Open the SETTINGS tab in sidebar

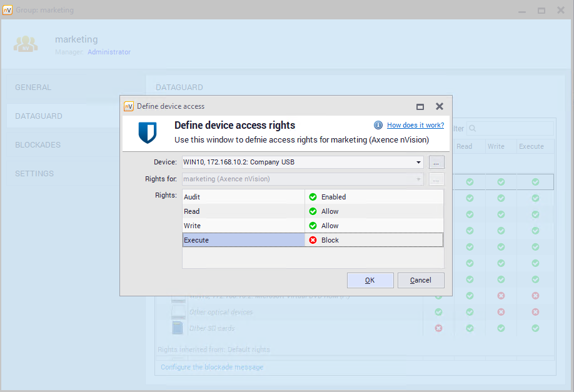[x=34, y=174]
